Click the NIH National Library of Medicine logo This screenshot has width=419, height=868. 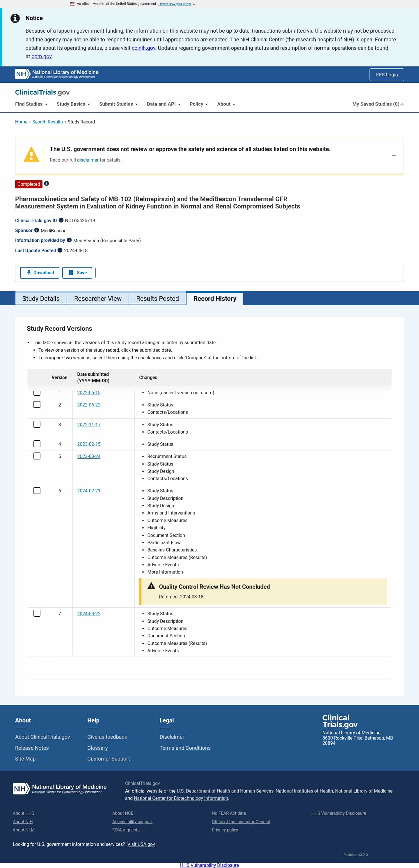click(x=56, y=74)
